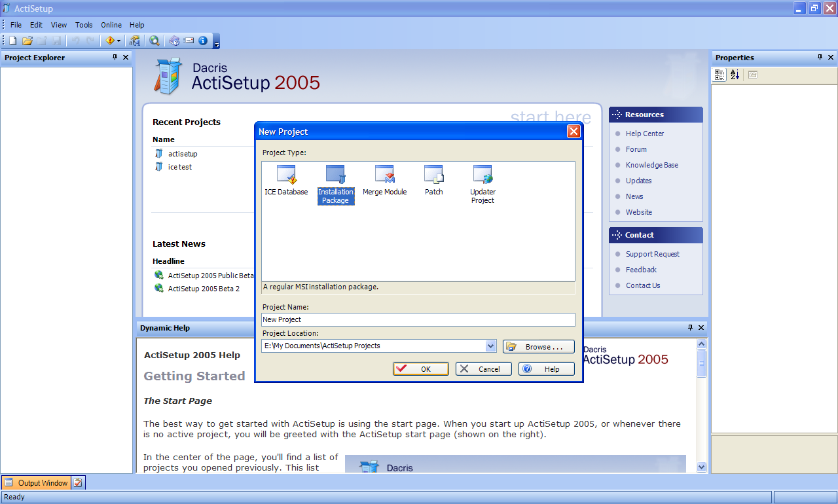Open the Tools menu
Screen dimensions: 838x504
tap(84, 25)
